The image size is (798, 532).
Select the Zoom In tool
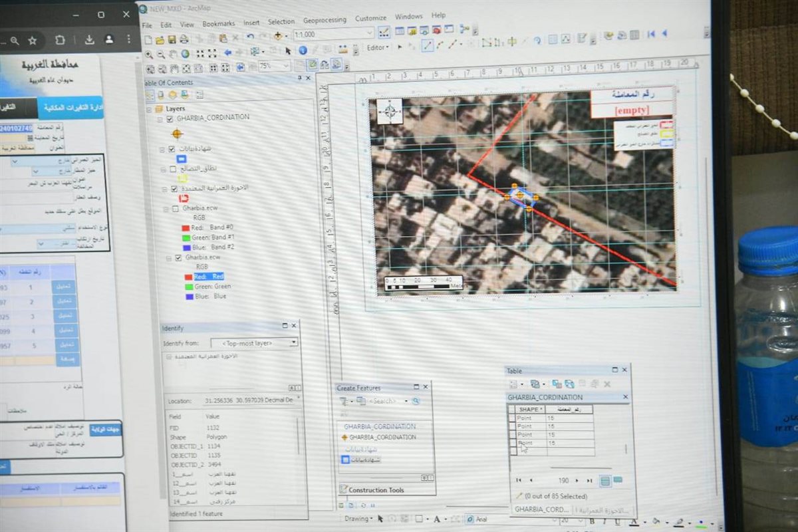point(150,54)
